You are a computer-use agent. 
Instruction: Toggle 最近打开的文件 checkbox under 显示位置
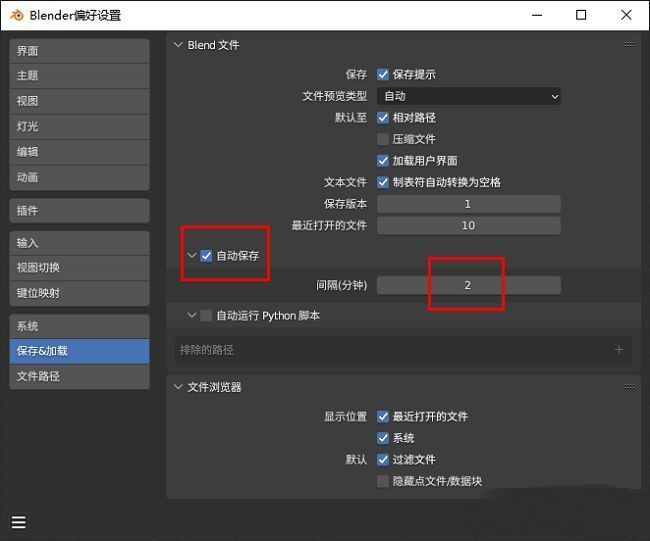[383, 417]
